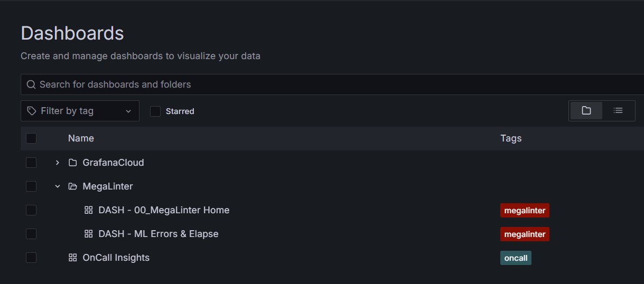The width and height of the screenshot is (644, 284).
Task: Click the search magnifier icon
Action: tap(31, 84)
